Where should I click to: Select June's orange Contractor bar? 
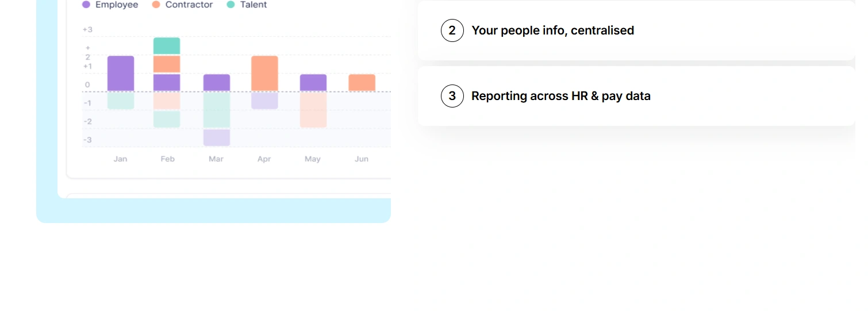click(362, 82)
